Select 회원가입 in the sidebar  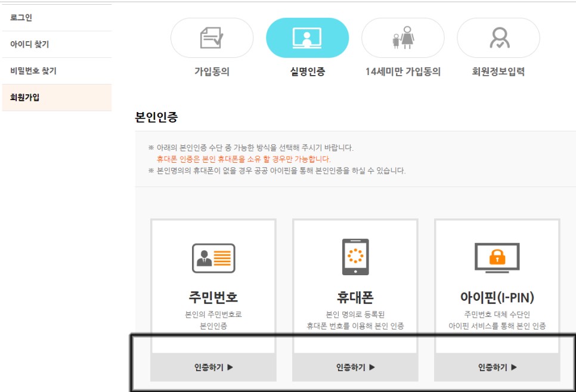pos(57,97)
